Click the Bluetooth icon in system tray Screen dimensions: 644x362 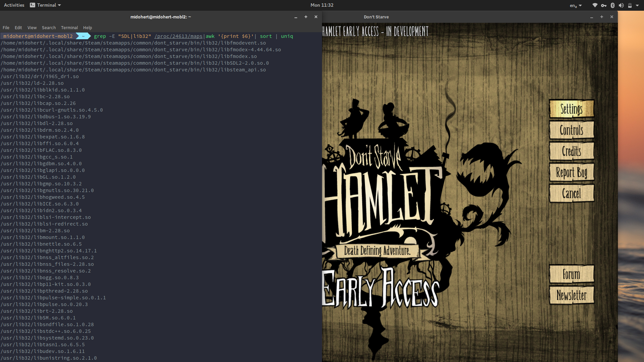612,5
